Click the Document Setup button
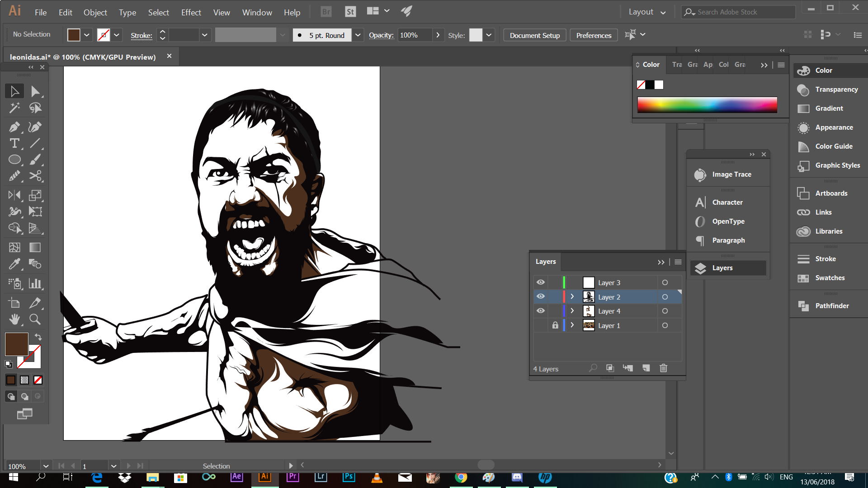The image size is (868, 488). pyautogui.click(x=534, y=35)
